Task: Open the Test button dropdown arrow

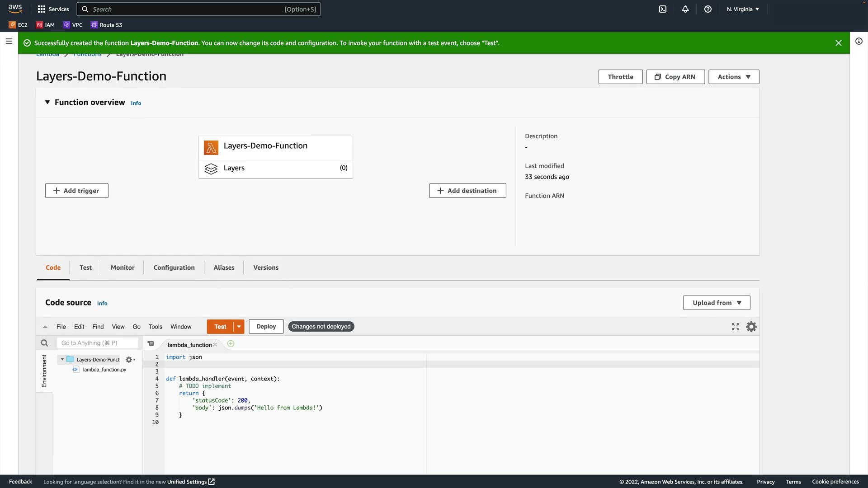Action: [x=239, y=327]
